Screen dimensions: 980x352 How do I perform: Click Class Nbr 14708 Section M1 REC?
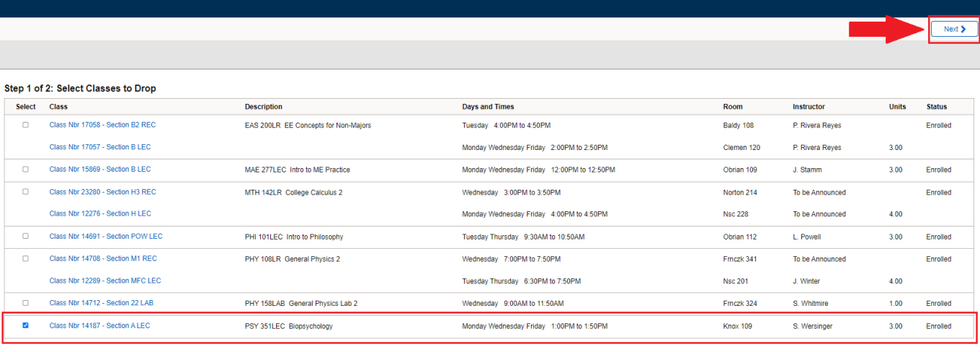tap(102, 258)
